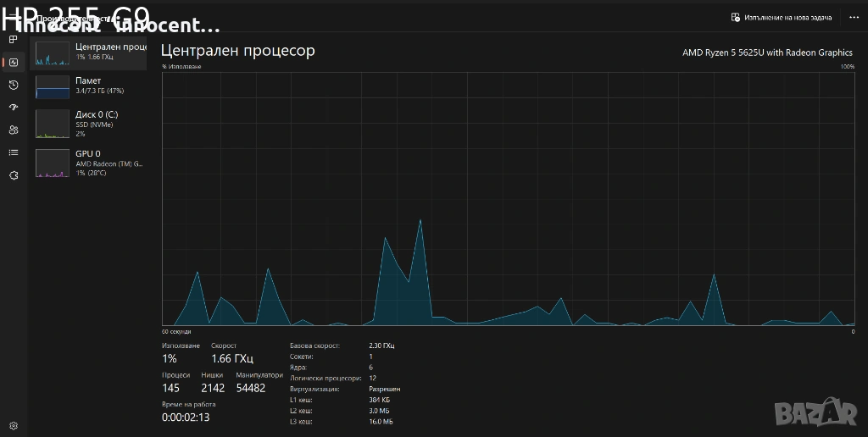This screenshot has width=868, height=437.
Task: Open the Users page icon
Action: 14,130
